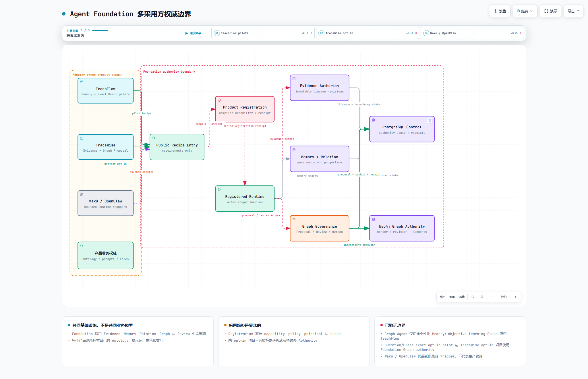
Task: Click the code brackets icon on Public Recipe Entry
Action: tap(154, 138)
